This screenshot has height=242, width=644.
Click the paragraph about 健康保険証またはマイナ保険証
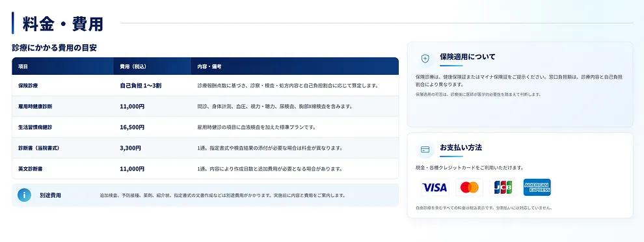[x=519, y=81]
